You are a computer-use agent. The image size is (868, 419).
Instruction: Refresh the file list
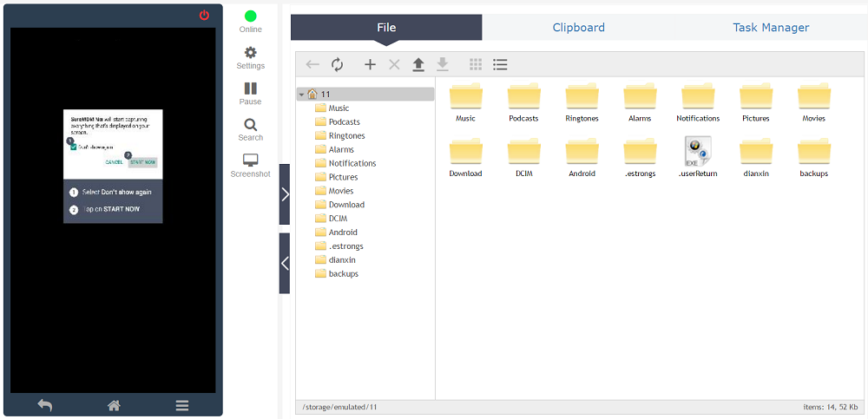(x=338, y=64)
